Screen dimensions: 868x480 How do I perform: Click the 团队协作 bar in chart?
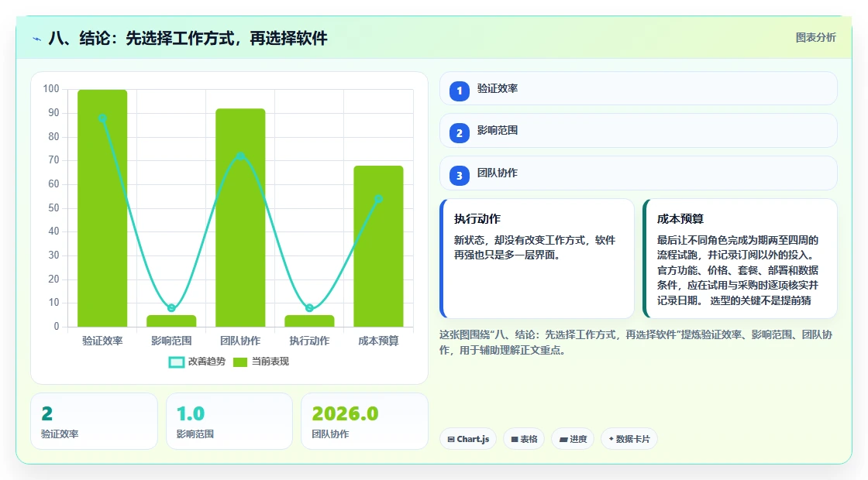[x=240, y=218]
